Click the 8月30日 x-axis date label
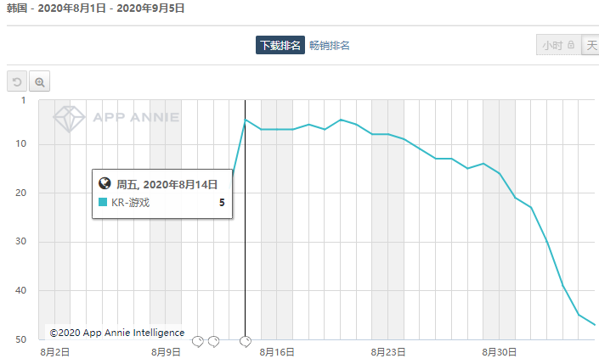The width and height of the screenshot is (599, 364). [499, 351]
